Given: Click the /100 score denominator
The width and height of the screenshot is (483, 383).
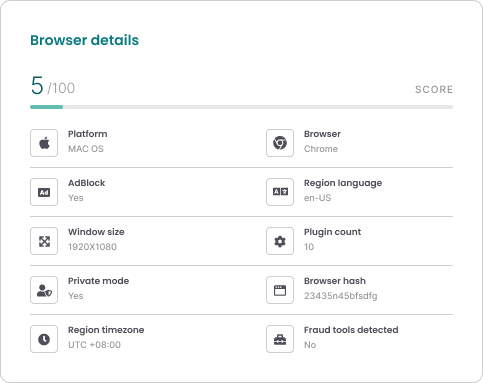Looking at the screenshot, I should click(x=61, y=88).
